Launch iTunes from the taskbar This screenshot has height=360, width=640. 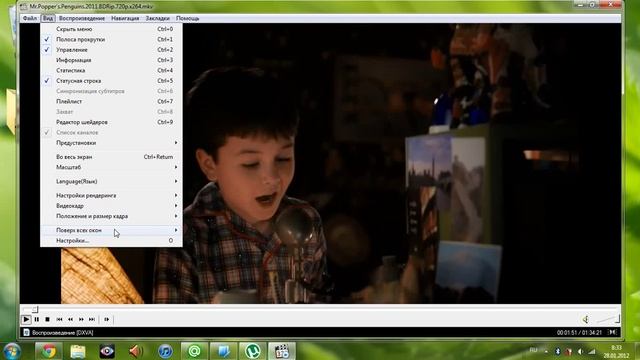(165, 351)
